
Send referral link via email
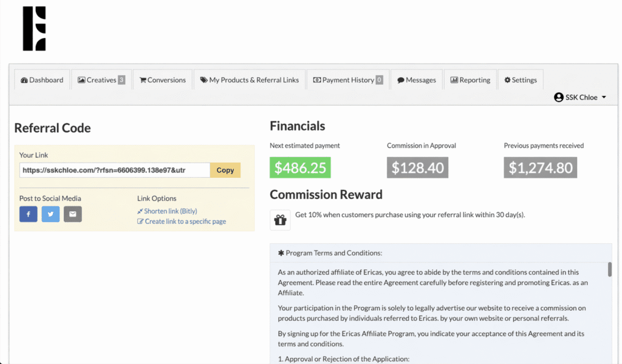(72, 214)
